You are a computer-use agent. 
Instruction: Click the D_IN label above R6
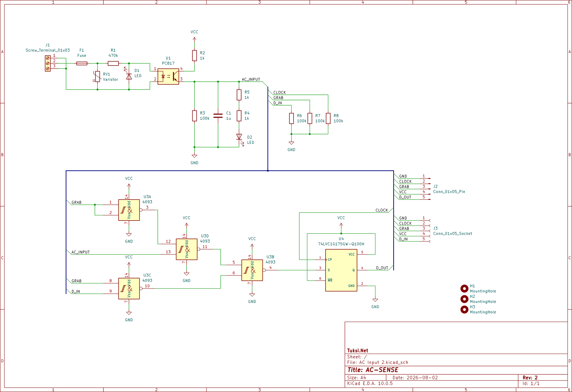point(278,103)
